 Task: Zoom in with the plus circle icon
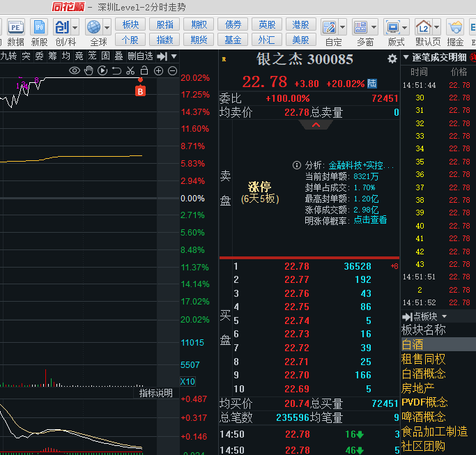158,71
